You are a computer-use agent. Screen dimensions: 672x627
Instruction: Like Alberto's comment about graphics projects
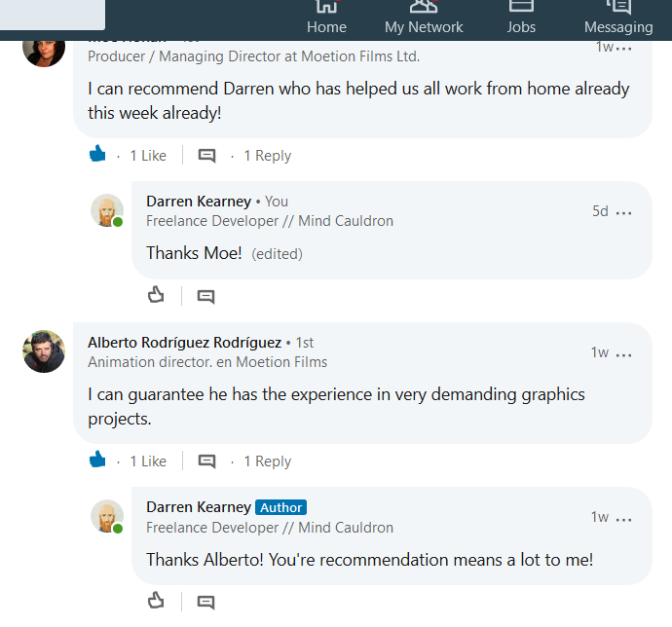pyautogui.click(x=97, y=460)
